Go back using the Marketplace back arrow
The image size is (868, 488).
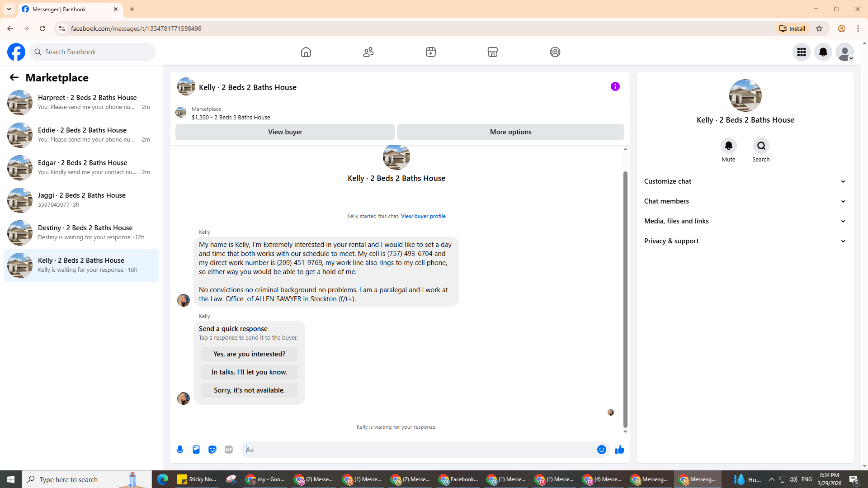coord(14,78)
